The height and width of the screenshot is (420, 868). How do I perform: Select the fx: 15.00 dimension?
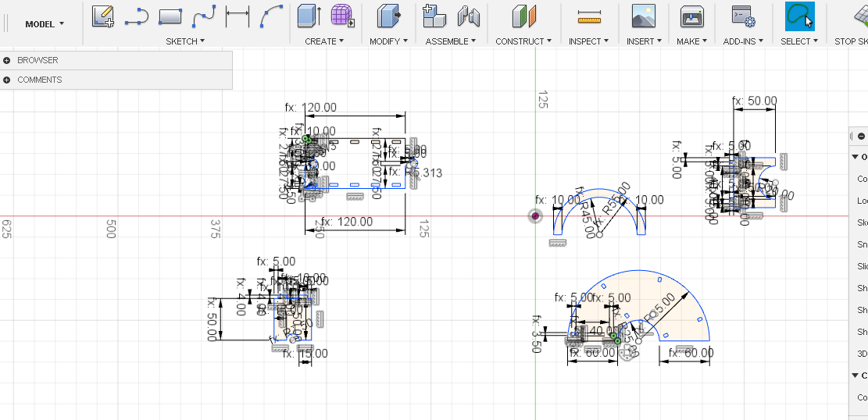pyautogui.click(x=305, y=354)
